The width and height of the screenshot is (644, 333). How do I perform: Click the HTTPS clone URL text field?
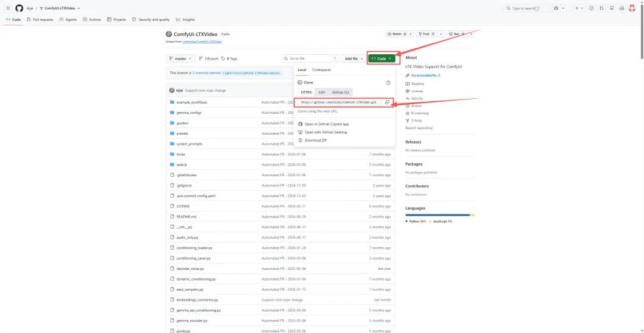click(x=339, y=102)
